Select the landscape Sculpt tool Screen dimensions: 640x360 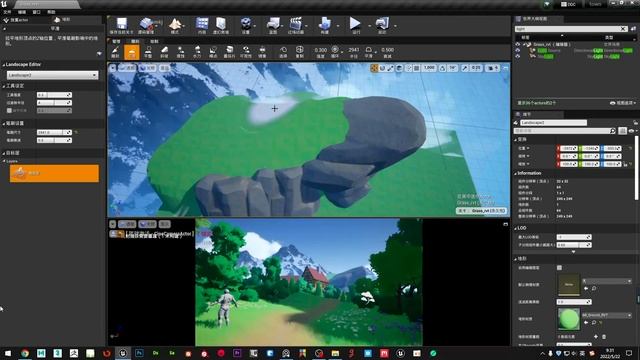click(x=115, y=52)
